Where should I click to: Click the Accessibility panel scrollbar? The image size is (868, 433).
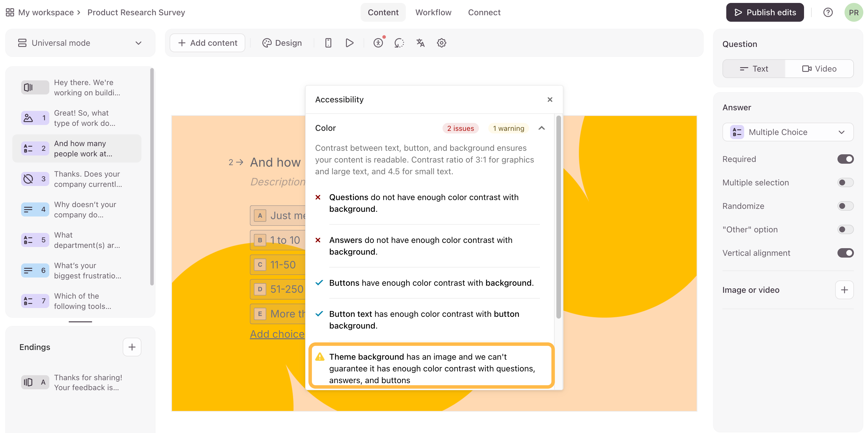pos(558,217)
